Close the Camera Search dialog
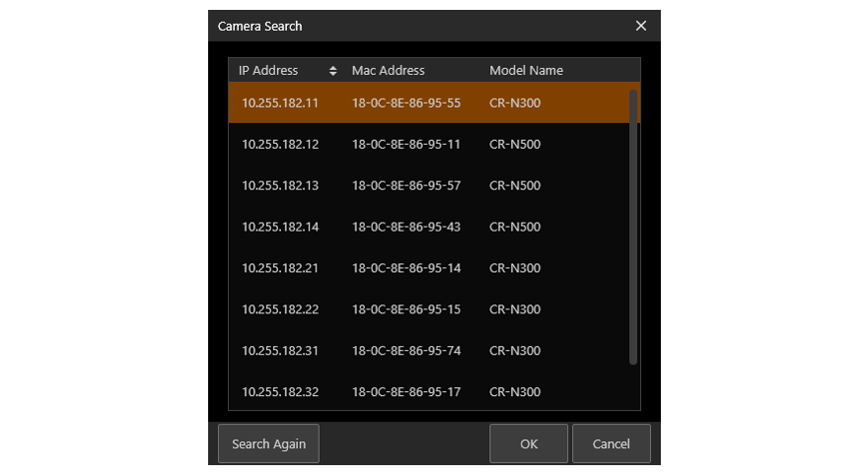868x475 pixels. tap(640, 26)
